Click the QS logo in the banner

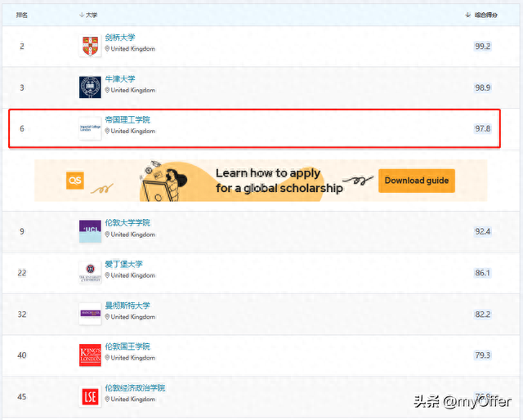click(75, 181)
